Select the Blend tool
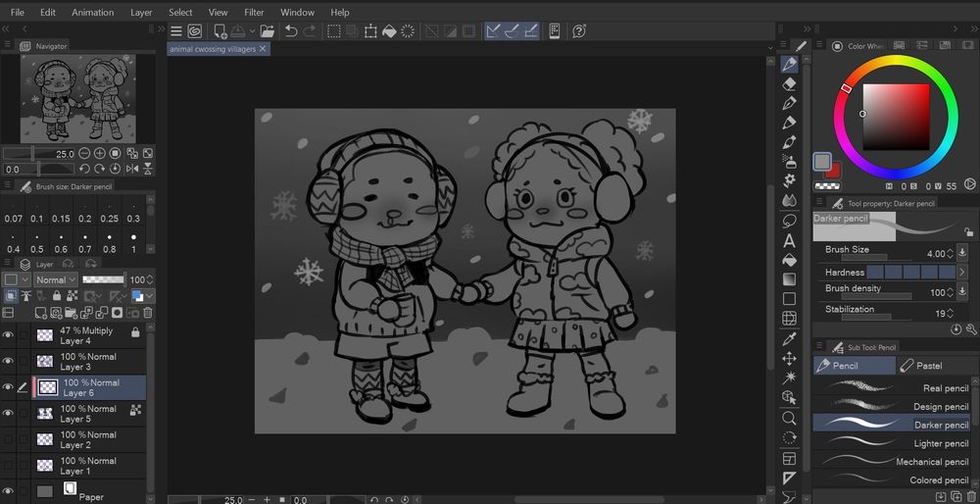980x504 pixels. click(789, 201)
